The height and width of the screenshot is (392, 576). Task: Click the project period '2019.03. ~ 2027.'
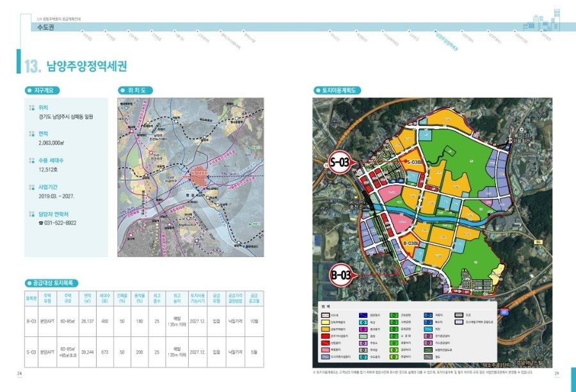tap(56, 196)
